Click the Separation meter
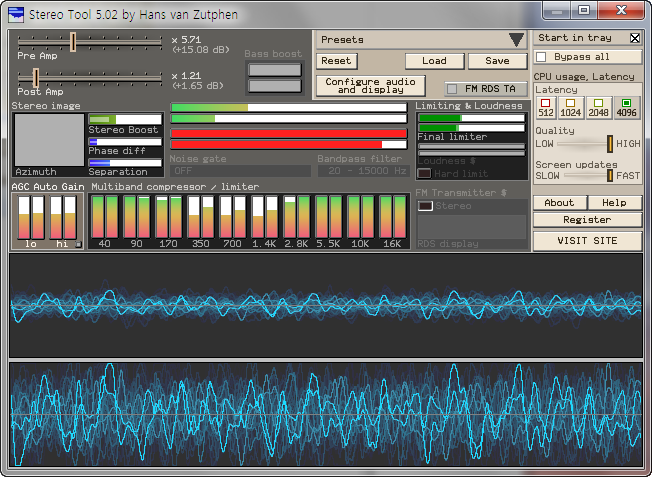Screen dimensions: 652x477 (x=125, y=163)
